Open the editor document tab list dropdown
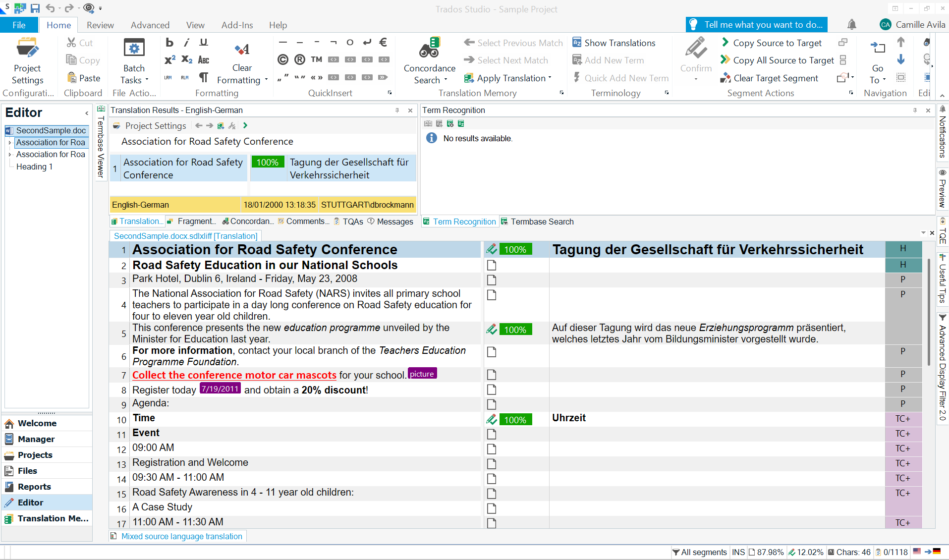The width and height of the screenshot is (949, 560). (924, 233)
